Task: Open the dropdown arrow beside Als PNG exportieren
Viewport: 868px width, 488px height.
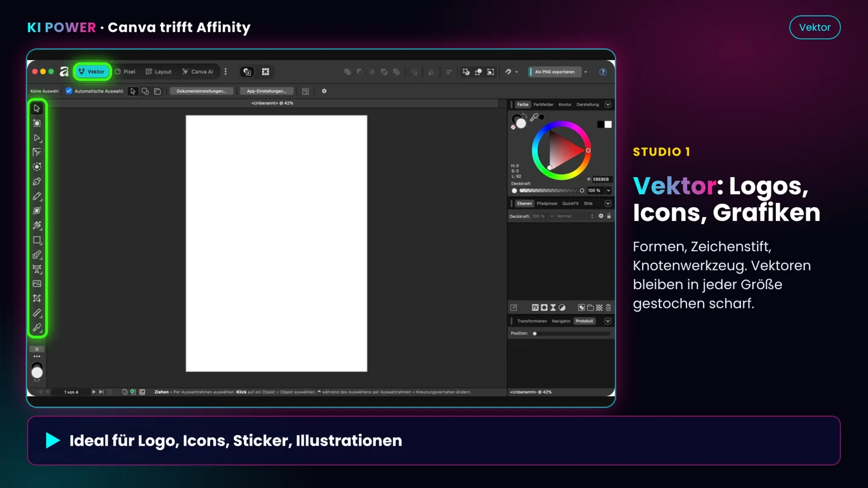Action: point(585,72)
